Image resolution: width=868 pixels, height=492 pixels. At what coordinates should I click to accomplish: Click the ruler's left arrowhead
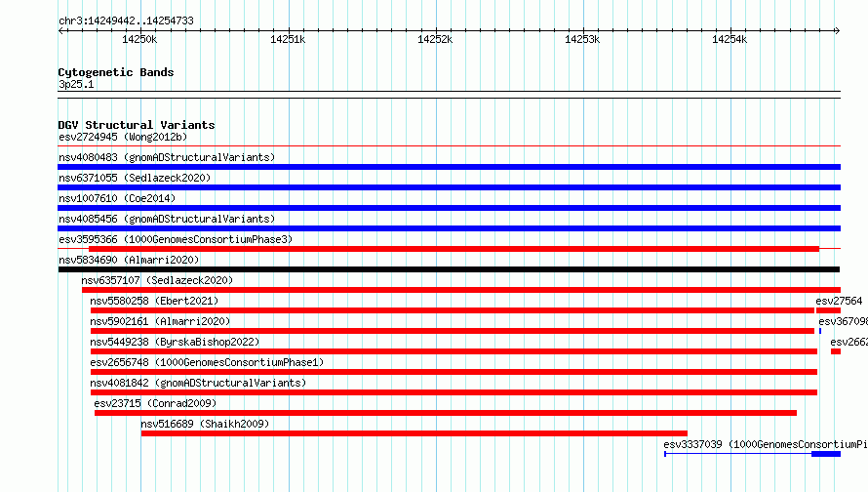click(61, 30)
